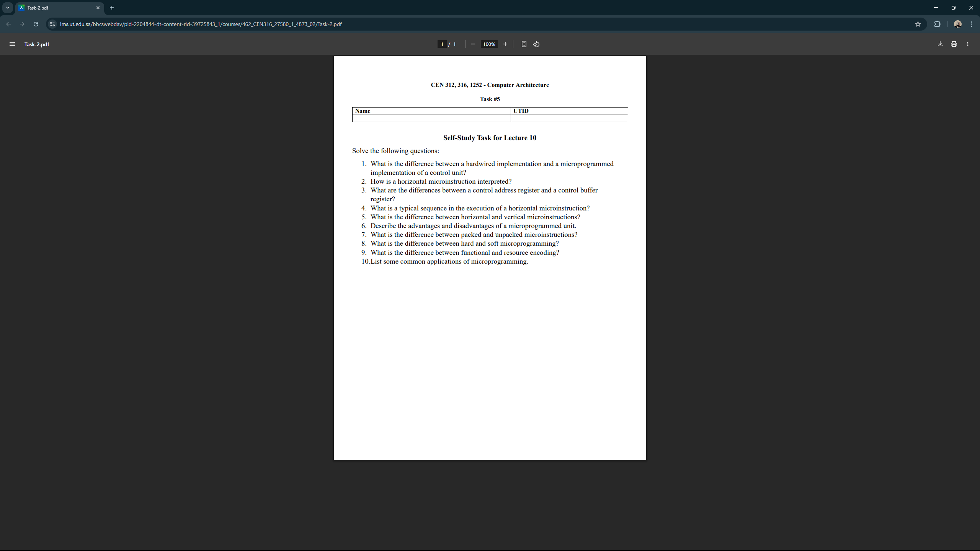Zoom out the PDF document
980x551 pixels.
click(x=473, y=44)
